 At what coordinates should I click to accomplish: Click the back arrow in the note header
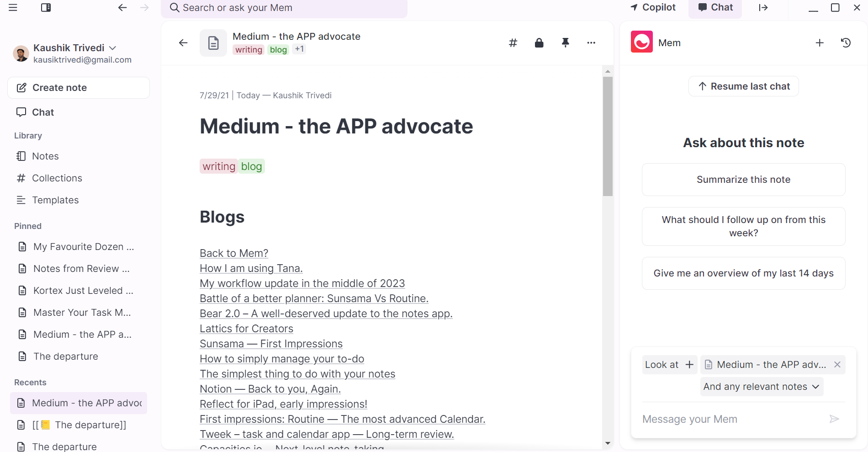coord(183,43)
